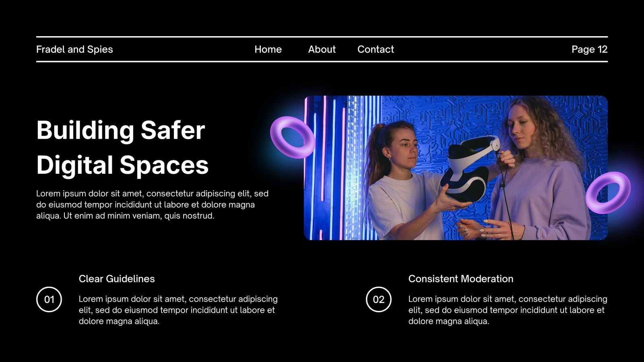Screen dimensions: 644x362
Task: Select the Clear Guidelines subheading
Action: tap(117, 279)
